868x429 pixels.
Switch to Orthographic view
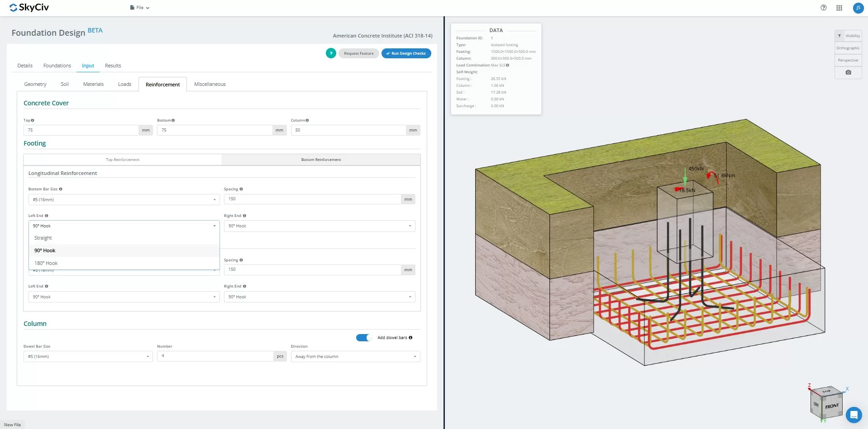pyautogui.click(x=848, y=48)
